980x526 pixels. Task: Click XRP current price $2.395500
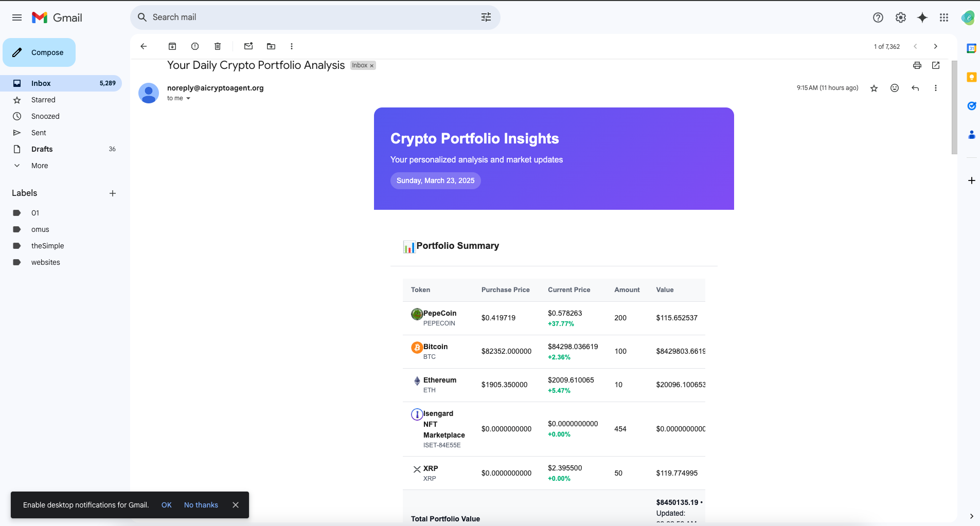(565, 468)
